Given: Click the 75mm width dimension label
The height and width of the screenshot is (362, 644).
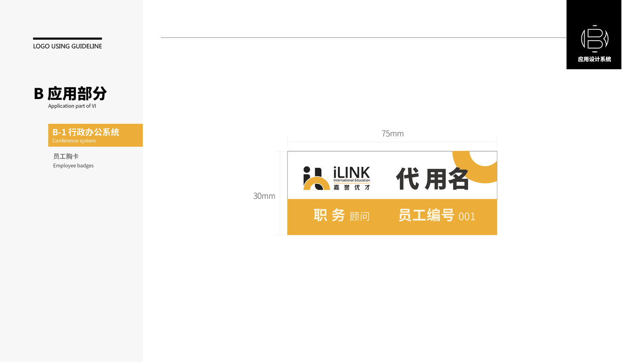Looking at the screenshot, I should [x=393, y=133].
